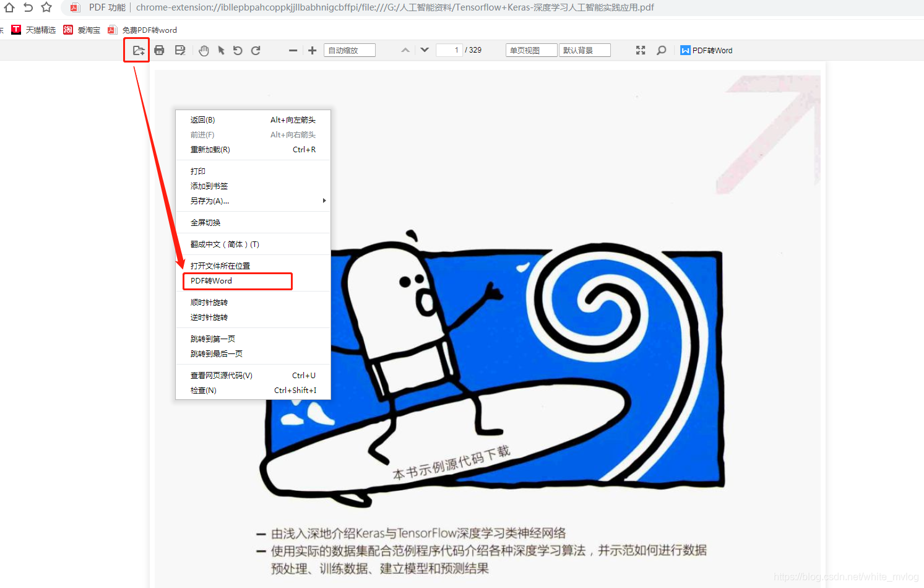
Task: Click the browser undo/back arrow icon
Action: (x=28, y=7)
